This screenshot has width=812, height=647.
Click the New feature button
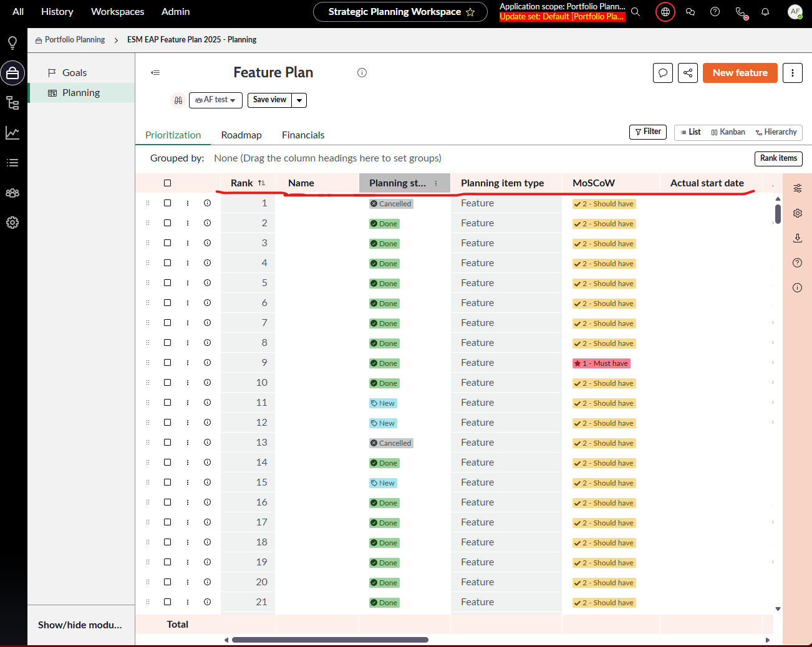coord(740,73)
